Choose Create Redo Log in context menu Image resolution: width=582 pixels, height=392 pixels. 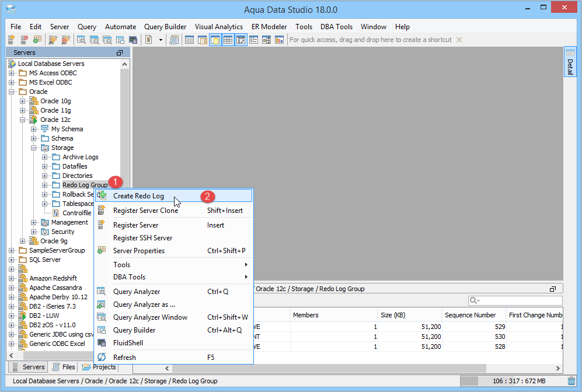pyautogui.click(x=174, y=196)
